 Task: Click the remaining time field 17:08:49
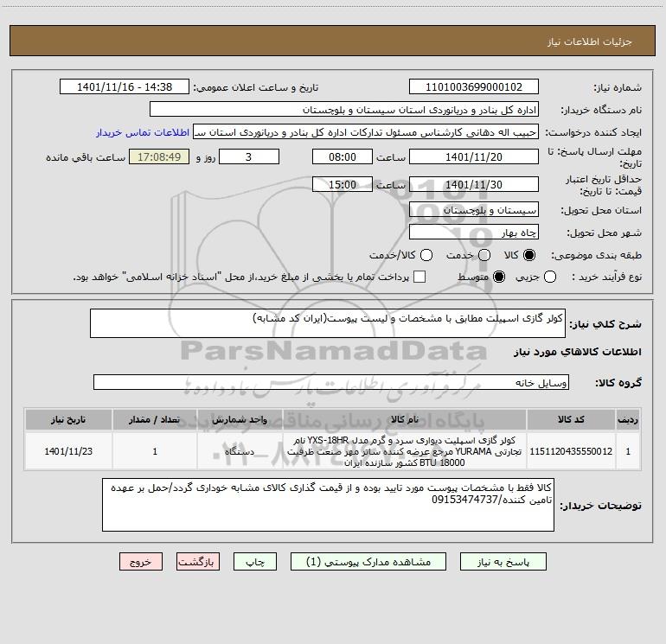[159, 156]
